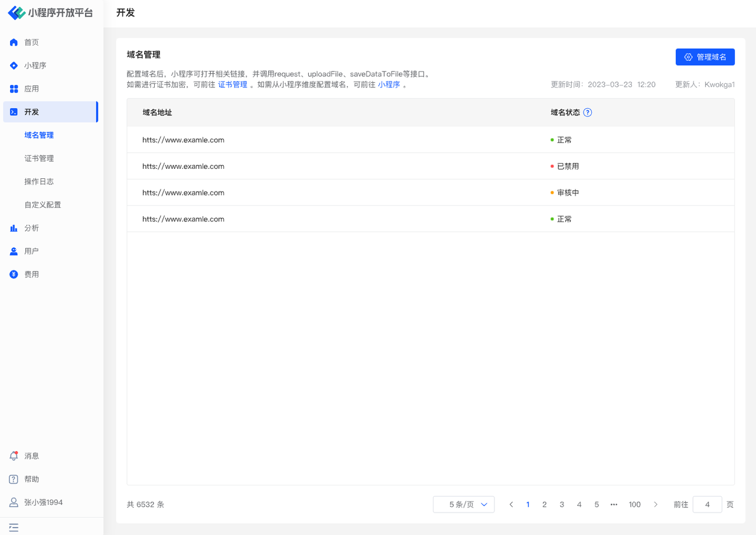Viewport: 756px width, 535px height.
Task: Click the 小程序 diamond icon in sidebar
Action: click(x=14, y=66)
